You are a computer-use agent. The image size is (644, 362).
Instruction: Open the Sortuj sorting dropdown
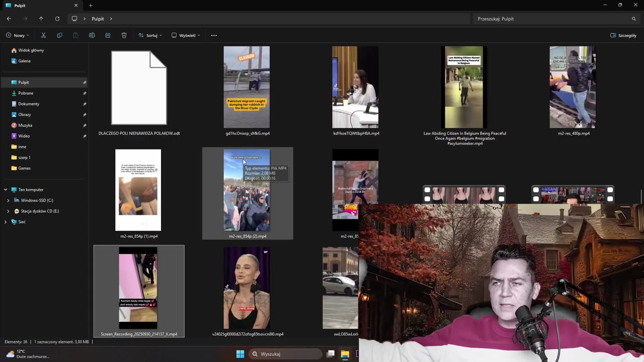coord(149,35)
